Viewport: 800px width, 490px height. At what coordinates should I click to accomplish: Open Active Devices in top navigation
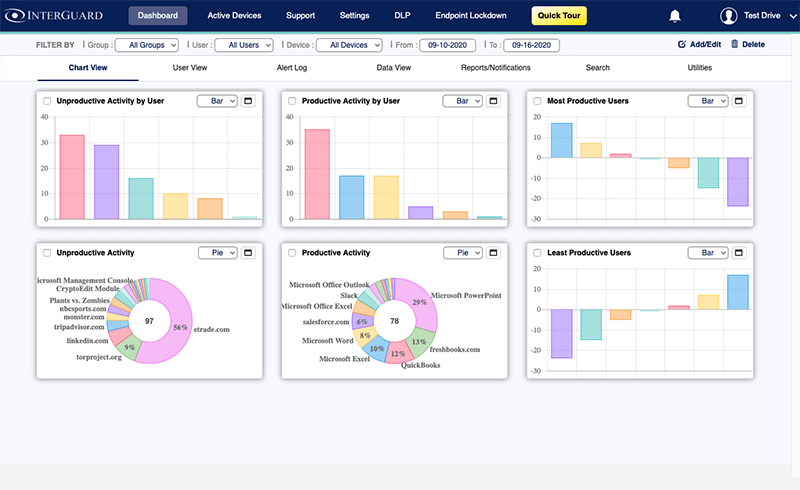click(x=234, y=16)
